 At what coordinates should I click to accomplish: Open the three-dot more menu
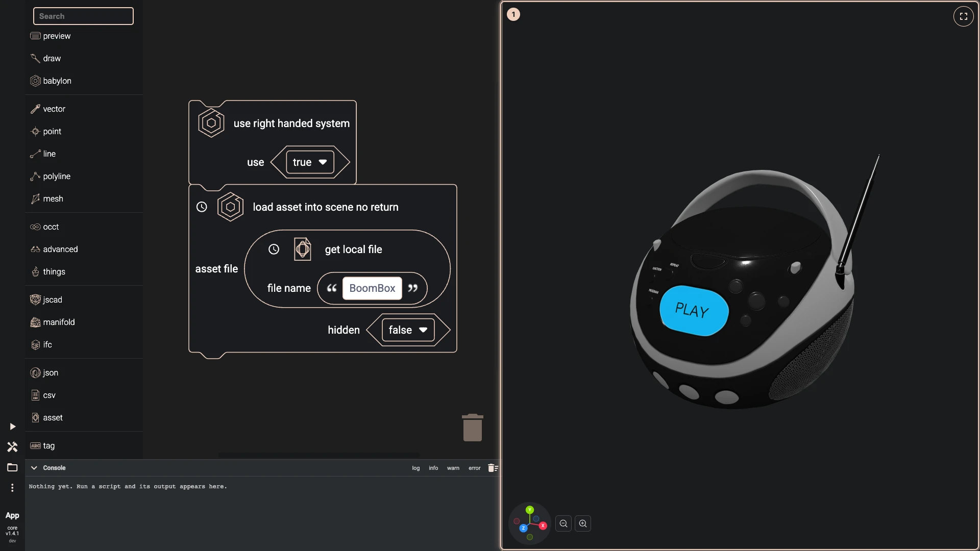tap(12, 488)
